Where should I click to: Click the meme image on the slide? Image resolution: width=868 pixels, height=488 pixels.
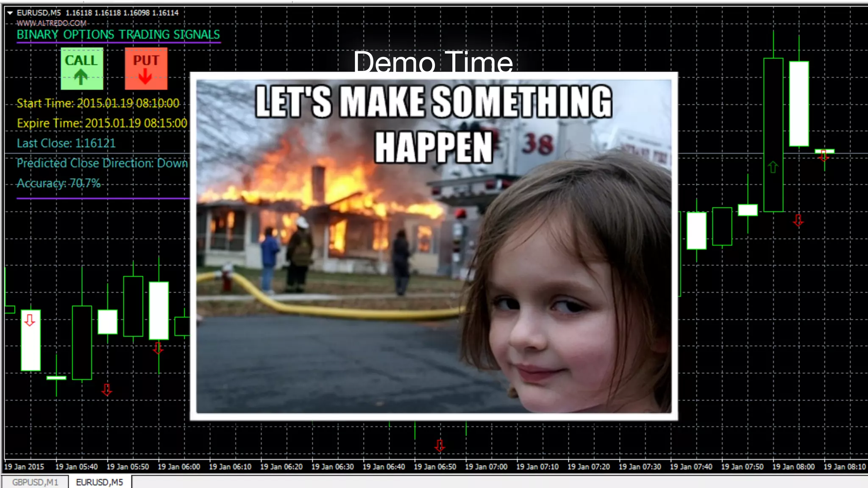434,246
